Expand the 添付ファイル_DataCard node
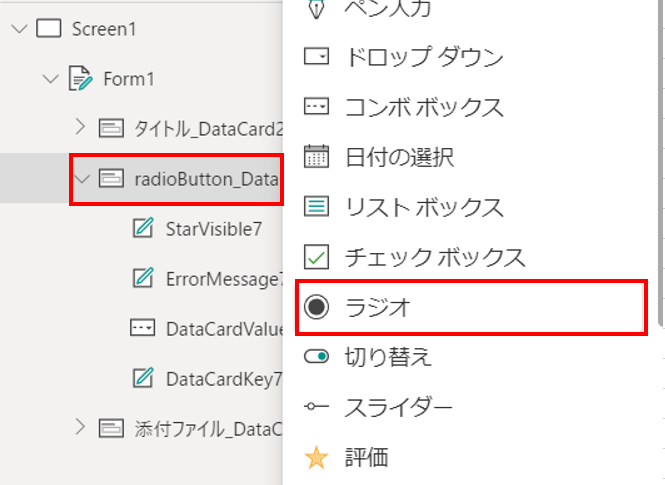 pos(81,429)
